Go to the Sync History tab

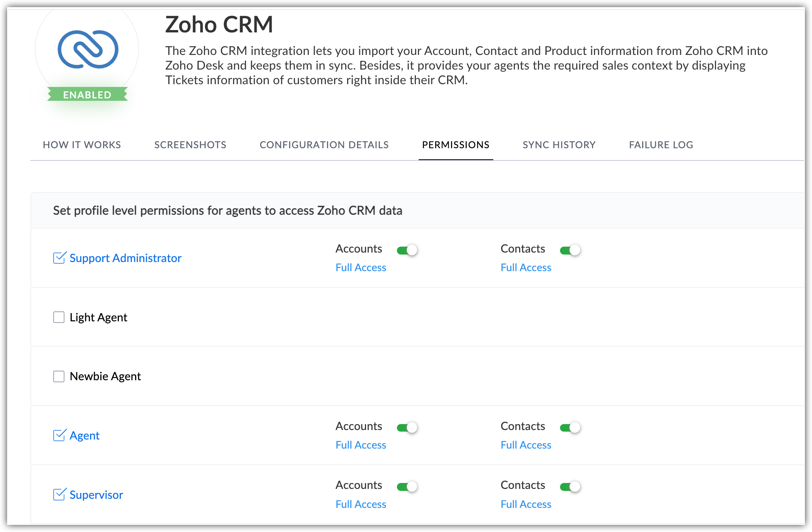559,145
